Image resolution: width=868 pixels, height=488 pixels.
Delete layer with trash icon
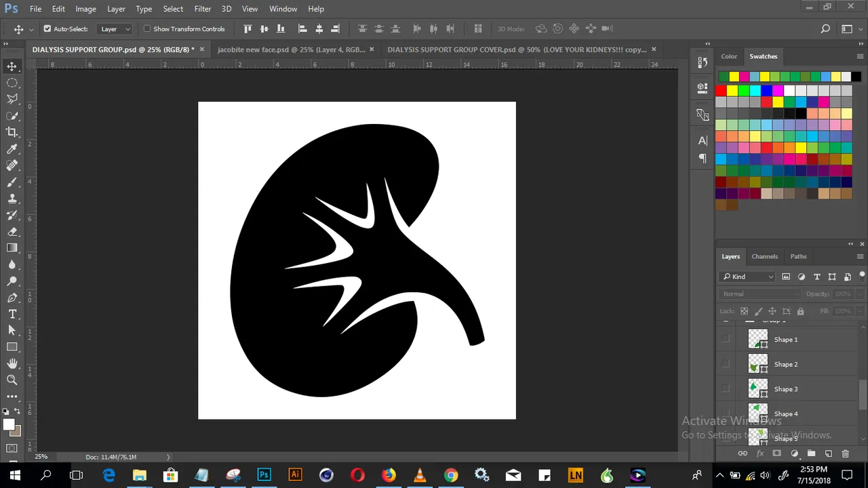(846, 453)
